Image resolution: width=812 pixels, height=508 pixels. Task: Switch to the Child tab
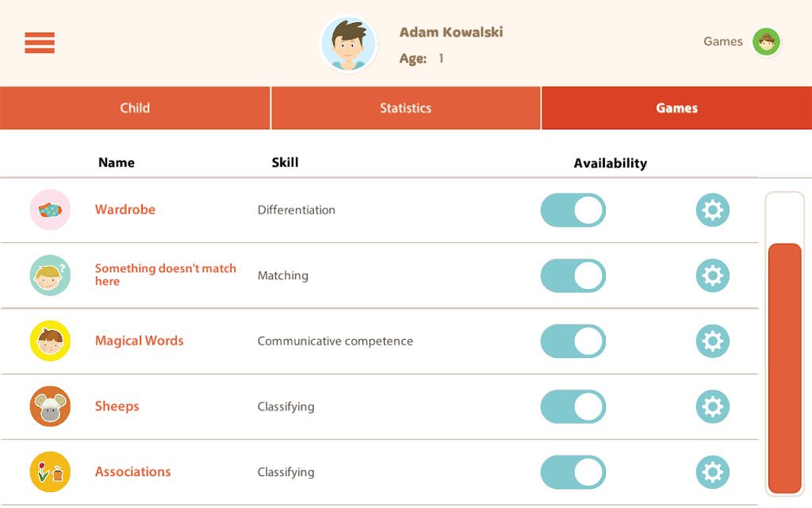click(x=135, y=108)
